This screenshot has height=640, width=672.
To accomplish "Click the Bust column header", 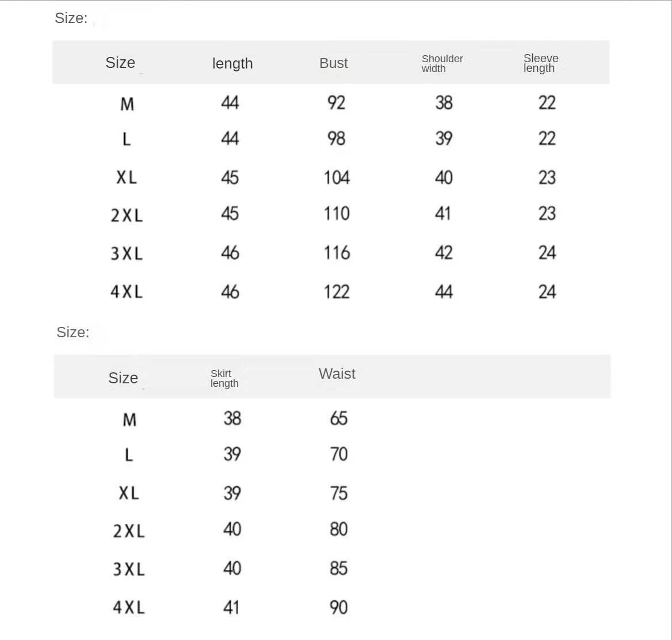I will coord(334,63).
